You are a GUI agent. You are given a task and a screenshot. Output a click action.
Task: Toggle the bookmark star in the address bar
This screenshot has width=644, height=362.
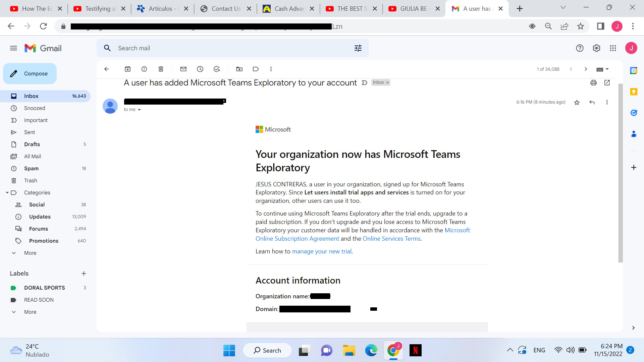point(581,26)
